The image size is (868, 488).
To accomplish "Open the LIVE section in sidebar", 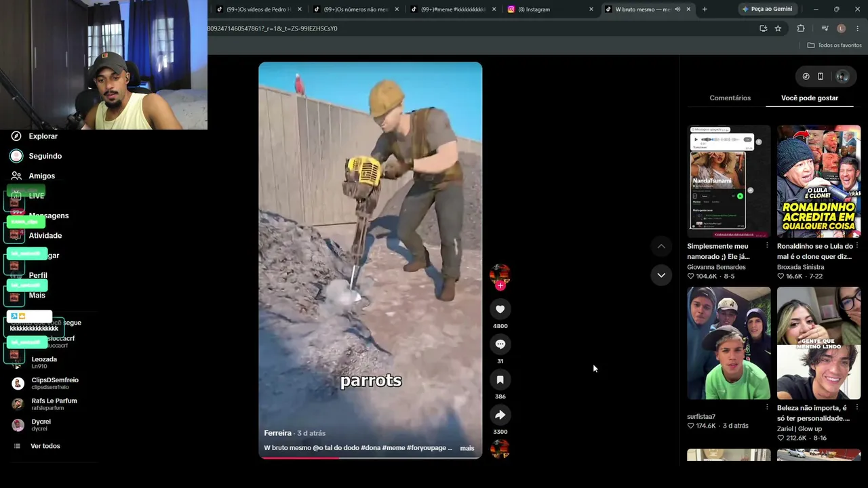I will (36, 196).
